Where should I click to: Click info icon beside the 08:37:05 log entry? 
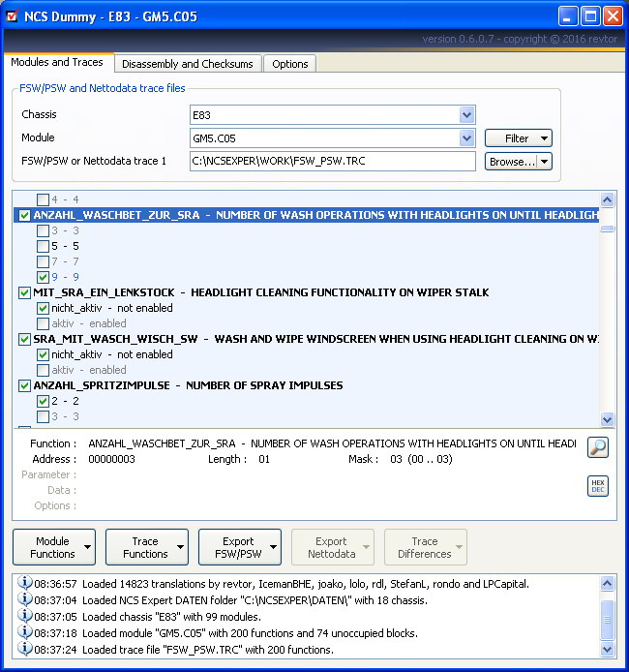(x=25, y=616)
